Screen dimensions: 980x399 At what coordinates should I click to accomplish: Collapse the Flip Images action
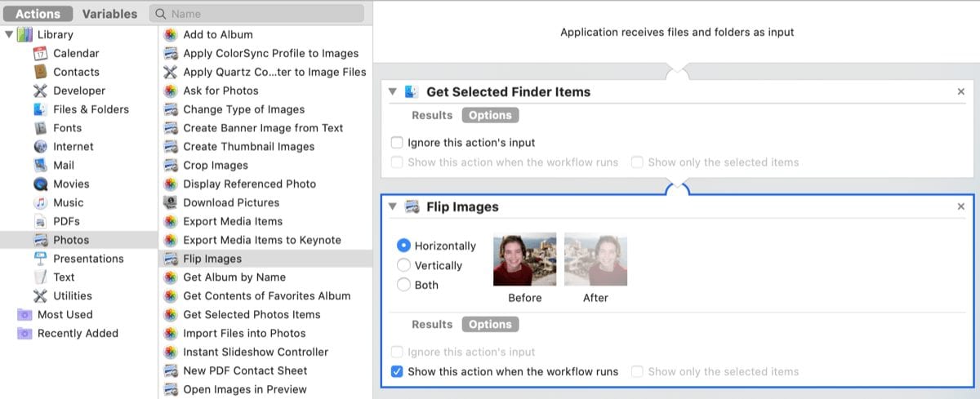pos(394,206)
